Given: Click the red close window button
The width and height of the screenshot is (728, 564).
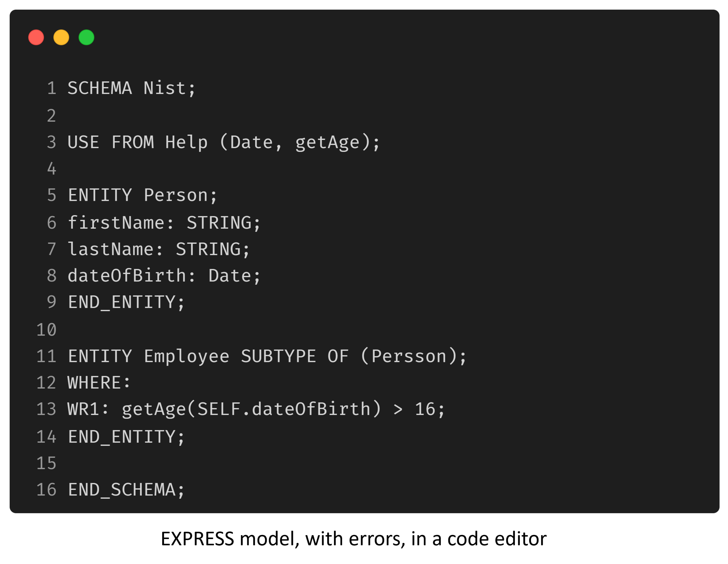Looking at the screenshot, I should 36,37.
